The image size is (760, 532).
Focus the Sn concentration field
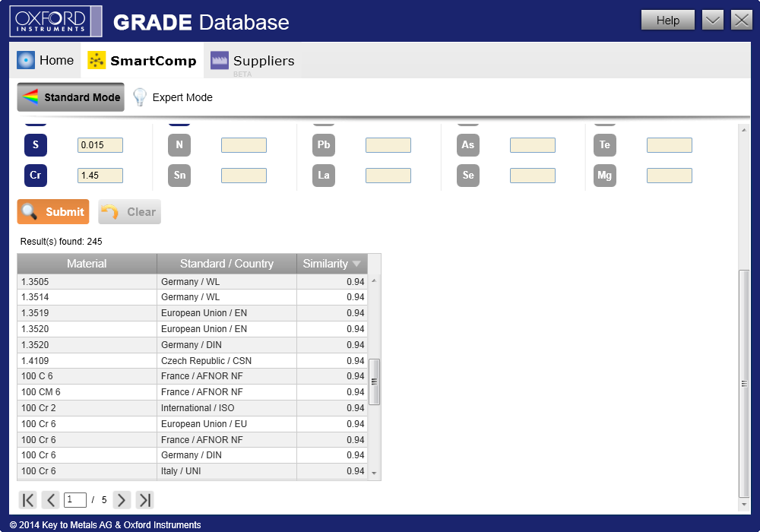244,176
